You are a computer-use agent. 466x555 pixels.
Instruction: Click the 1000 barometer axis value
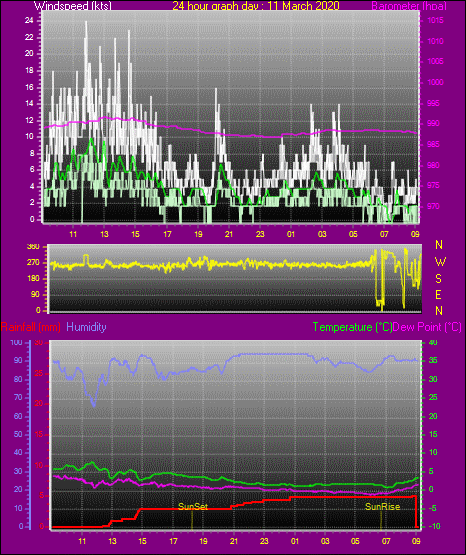coord(435,82)
